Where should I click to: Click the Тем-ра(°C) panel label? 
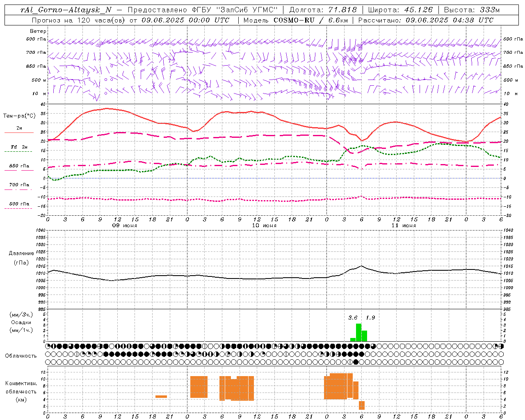coord(19,116)
